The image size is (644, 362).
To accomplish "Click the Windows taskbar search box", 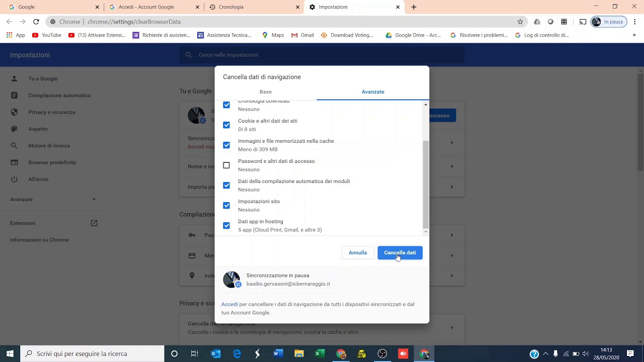I will point(92,354).
